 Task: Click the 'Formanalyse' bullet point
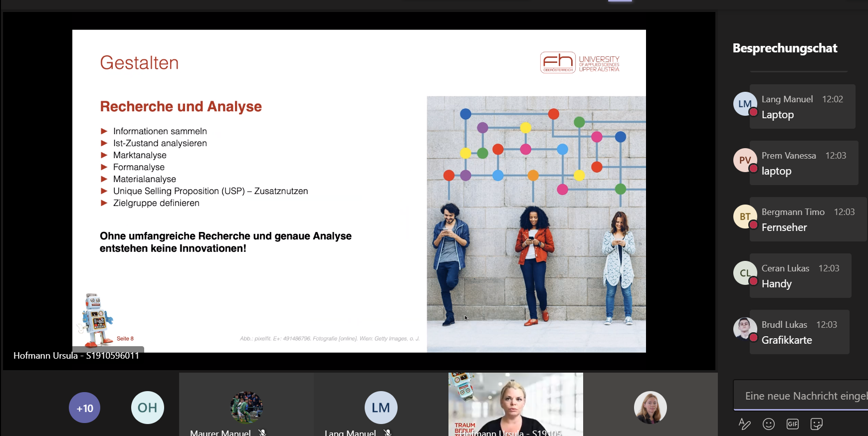click(139, 167)
